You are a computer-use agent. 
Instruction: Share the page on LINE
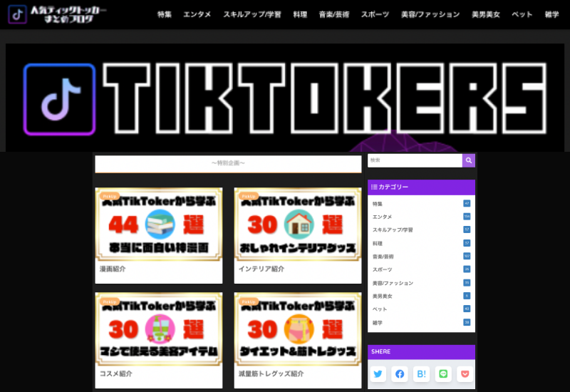443,373
